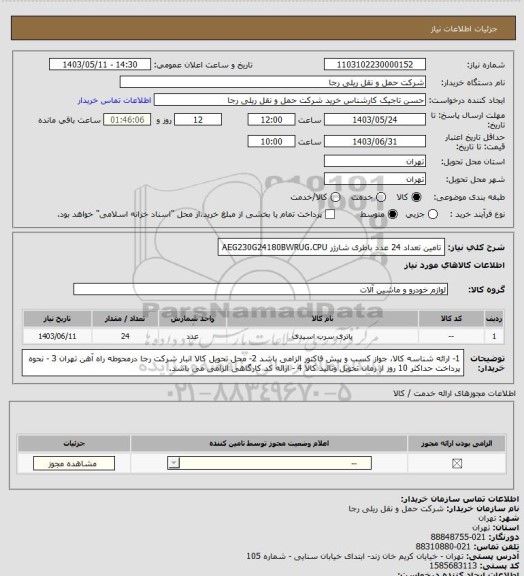Click the جزئیات اطلاعات نیاز page title
This screenshot has height=576, width=524.
pyautogui.click(x=464, y=29)
